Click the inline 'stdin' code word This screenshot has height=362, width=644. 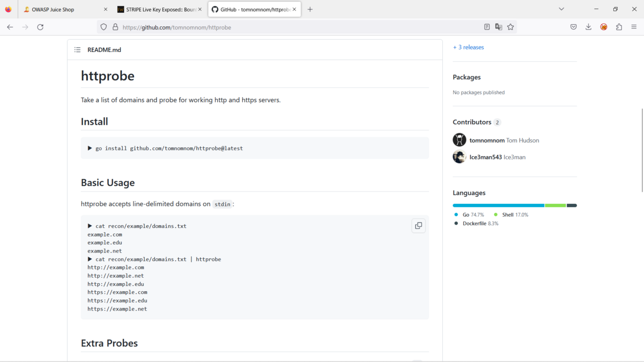coord(222,204)
